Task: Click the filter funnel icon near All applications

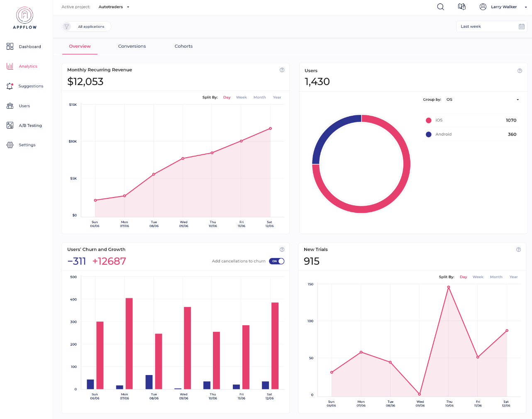Action: 66,26
